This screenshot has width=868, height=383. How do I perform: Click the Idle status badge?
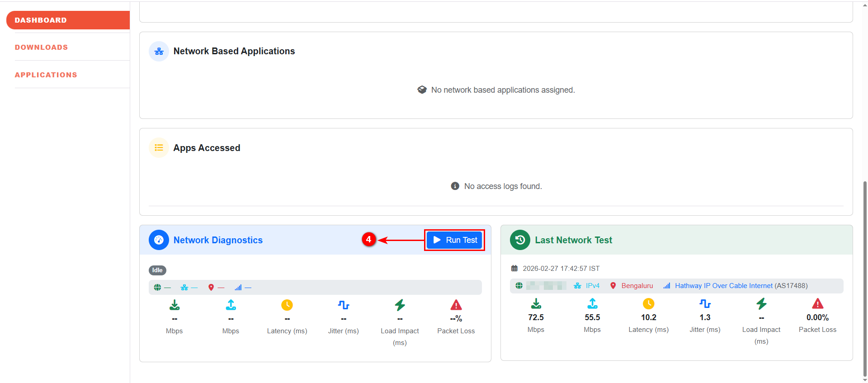click(x=157, y=270)
